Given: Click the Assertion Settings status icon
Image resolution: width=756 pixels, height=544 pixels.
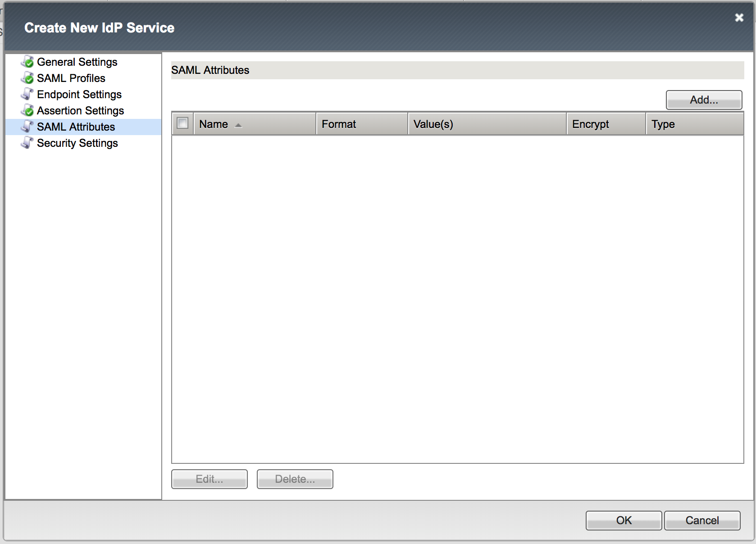Looking at the screenshot, I should tap(27, 110).
